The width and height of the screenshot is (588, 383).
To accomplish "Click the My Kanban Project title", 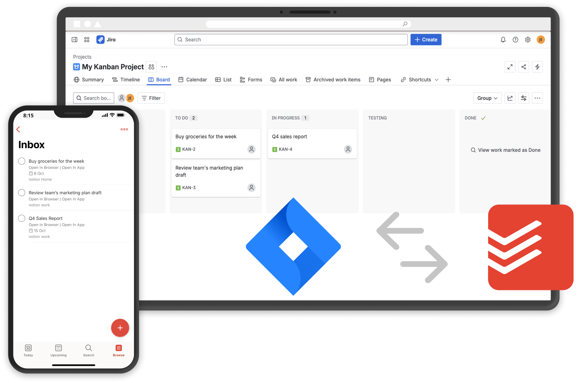I will pyautogui.click(x=113, y=67).
